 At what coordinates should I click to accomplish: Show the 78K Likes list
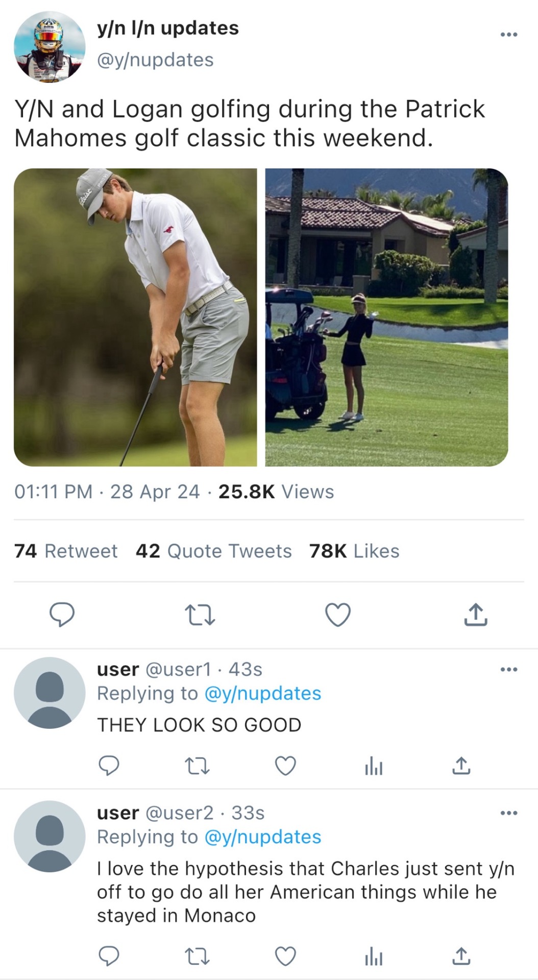pyautogui.click(x=354, y=551)
